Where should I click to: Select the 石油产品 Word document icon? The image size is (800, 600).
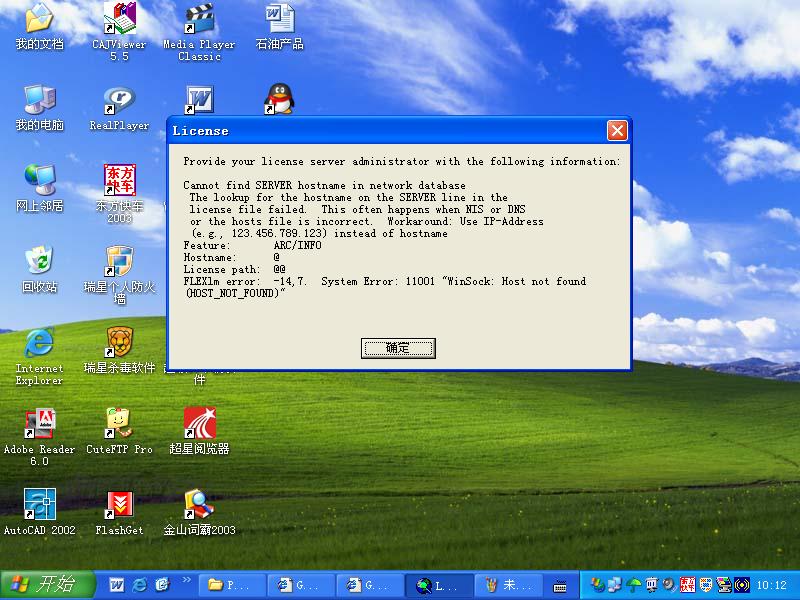(x=280, y=27)
